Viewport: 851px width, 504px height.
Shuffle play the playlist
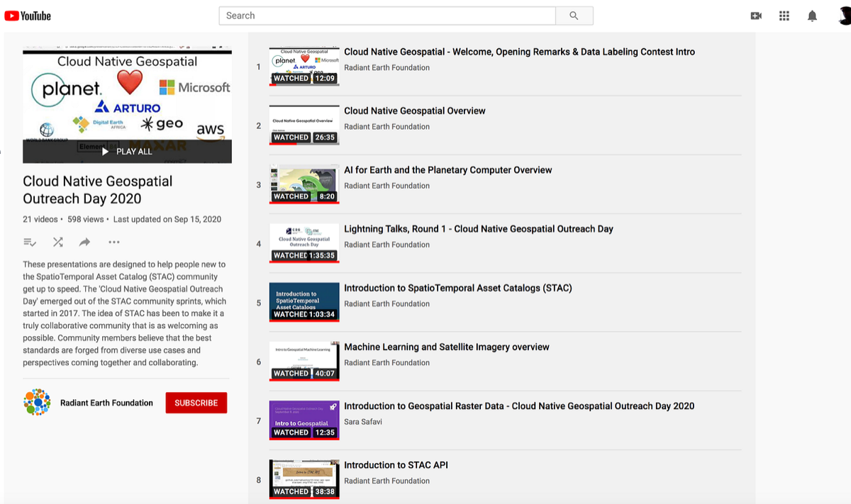pyautogui.click(x=58, y=242)
